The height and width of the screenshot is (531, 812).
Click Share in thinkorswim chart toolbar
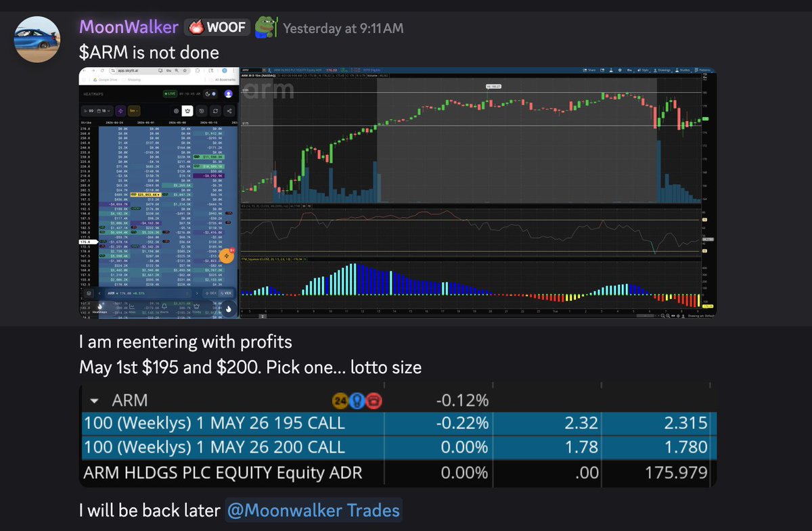coord(589,70)
